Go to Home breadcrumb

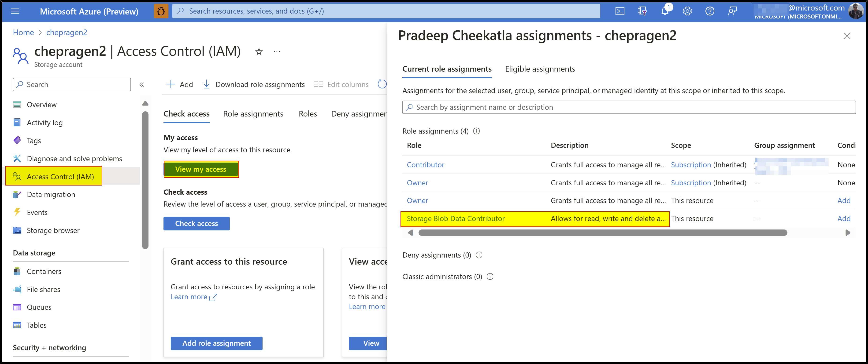click(x=23, y=32)
